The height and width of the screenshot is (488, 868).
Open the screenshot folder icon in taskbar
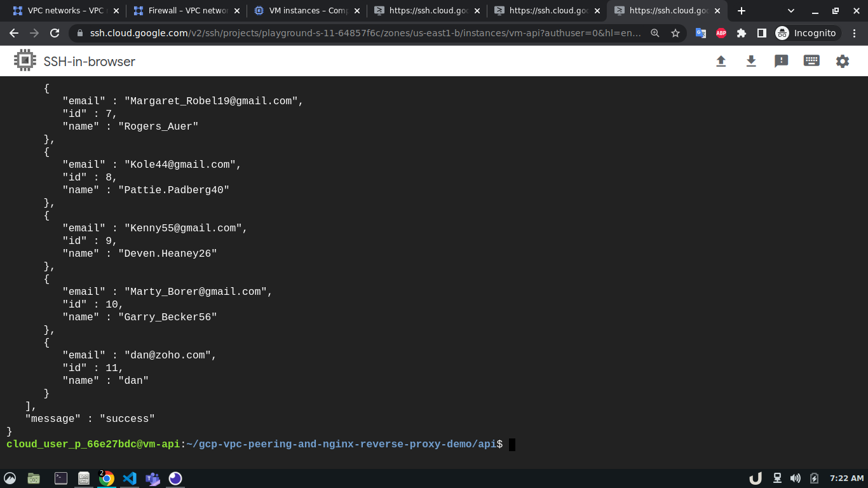34,478
